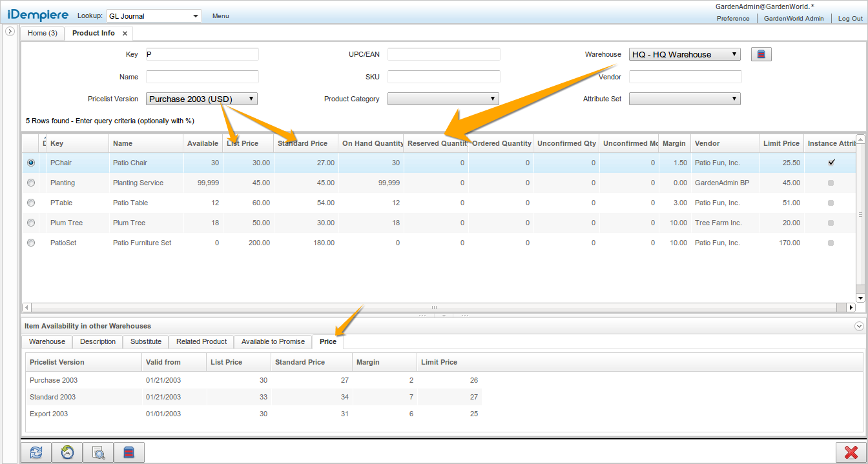
Task: Open the Product Category dropdown
Action: [443, 99]
